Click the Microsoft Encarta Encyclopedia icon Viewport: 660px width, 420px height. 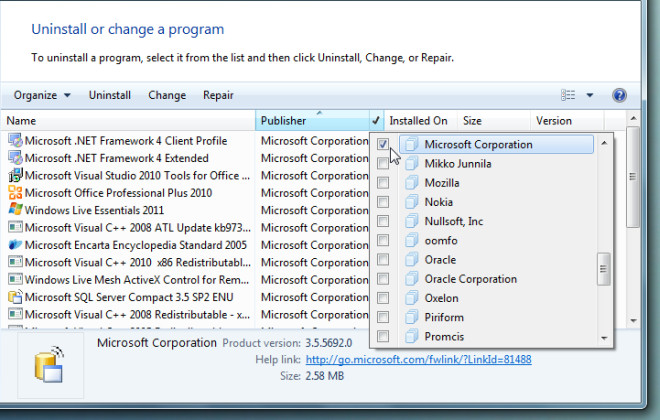[x=15, y=245]
